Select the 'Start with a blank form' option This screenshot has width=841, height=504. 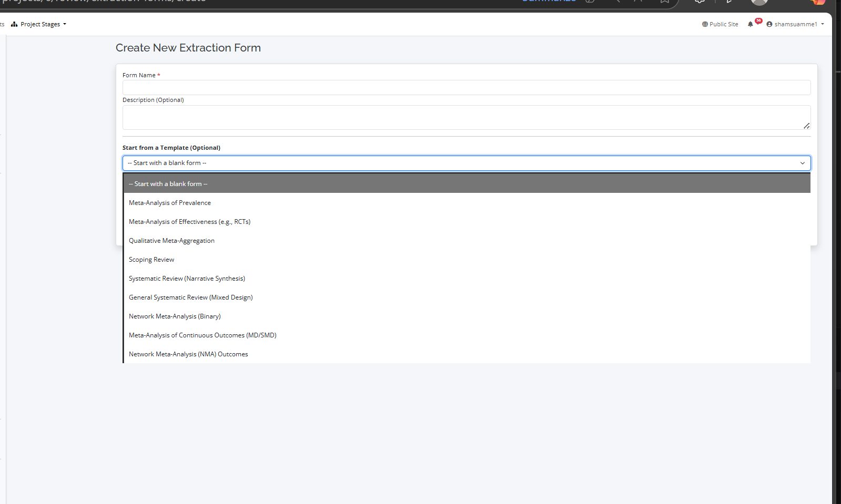(x=168, y=184)
